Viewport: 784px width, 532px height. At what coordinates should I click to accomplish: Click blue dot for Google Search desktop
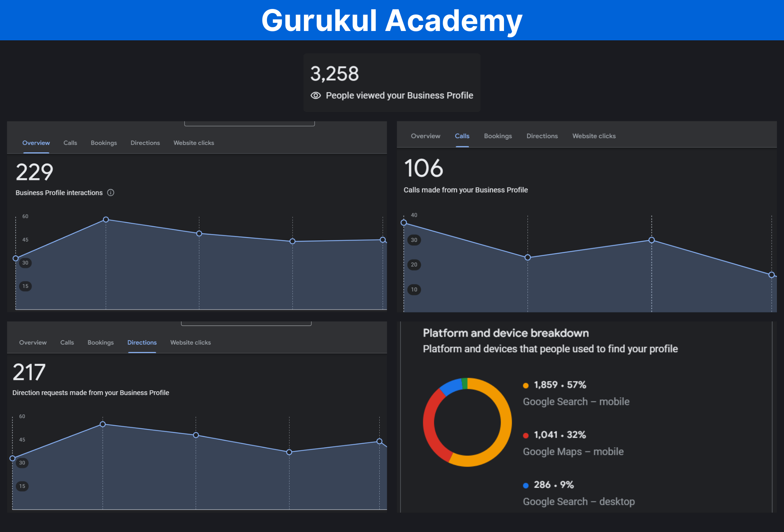point(526,485)
